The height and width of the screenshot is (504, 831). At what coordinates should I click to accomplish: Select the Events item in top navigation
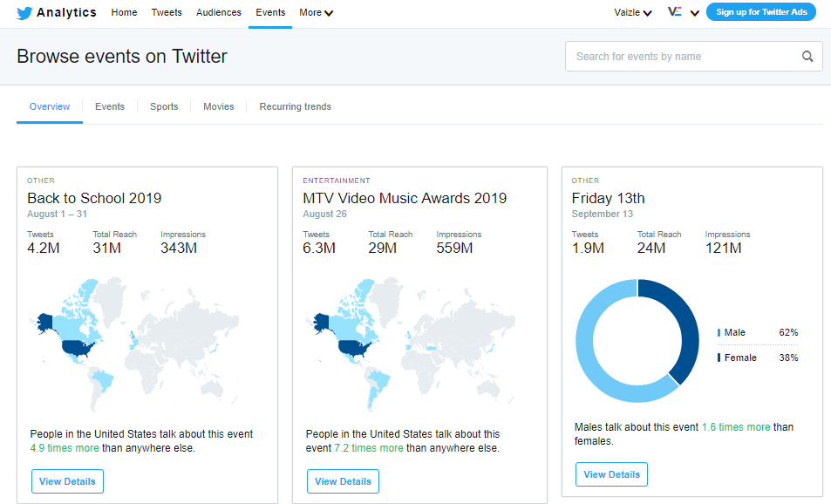point(270,12)
